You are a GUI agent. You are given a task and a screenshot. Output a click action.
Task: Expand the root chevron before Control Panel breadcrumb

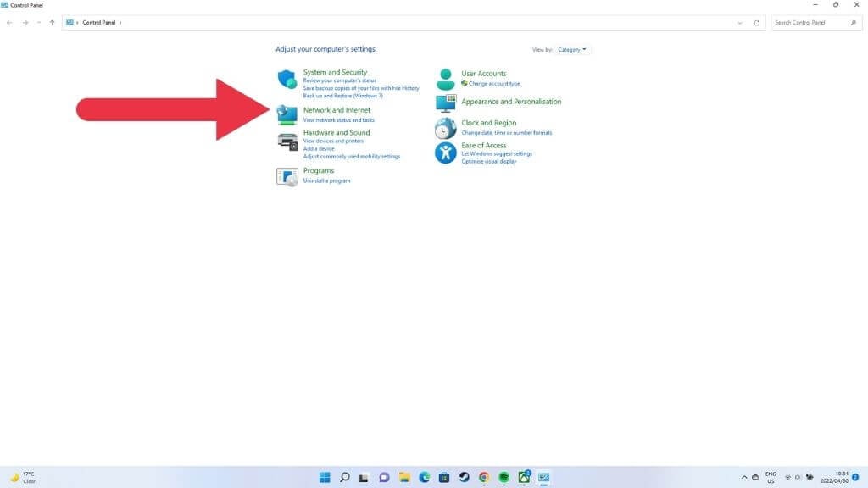(x=77, y=23)
